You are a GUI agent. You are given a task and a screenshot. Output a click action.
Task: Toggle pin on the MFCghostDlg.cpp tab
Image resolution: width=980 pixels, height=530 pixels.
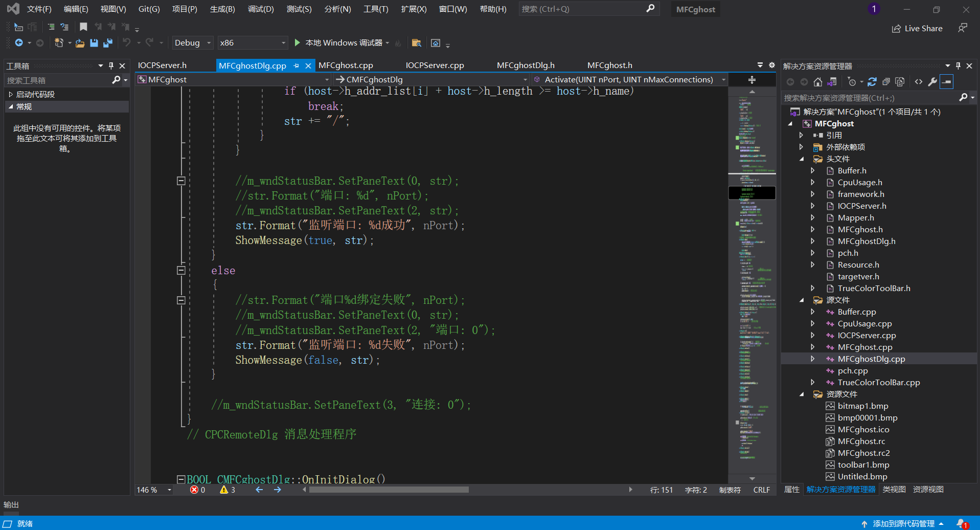pos(297,65)
